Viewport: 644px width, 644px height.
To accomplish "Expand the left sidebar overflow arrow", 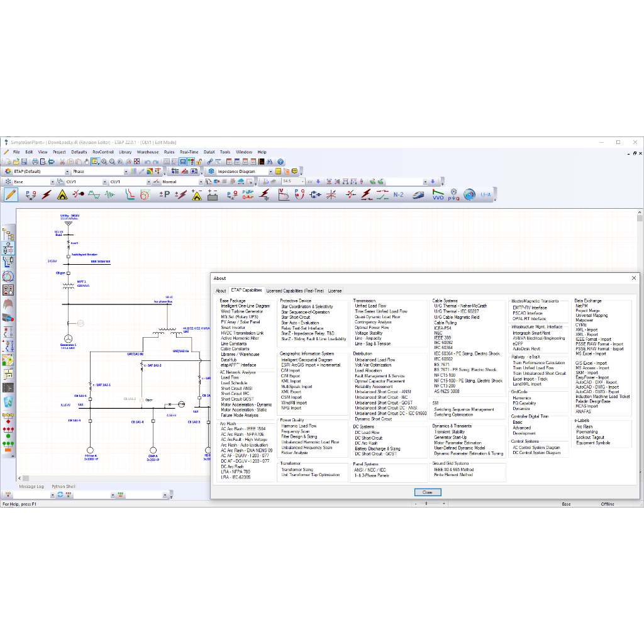I will (x=13, y=456).
